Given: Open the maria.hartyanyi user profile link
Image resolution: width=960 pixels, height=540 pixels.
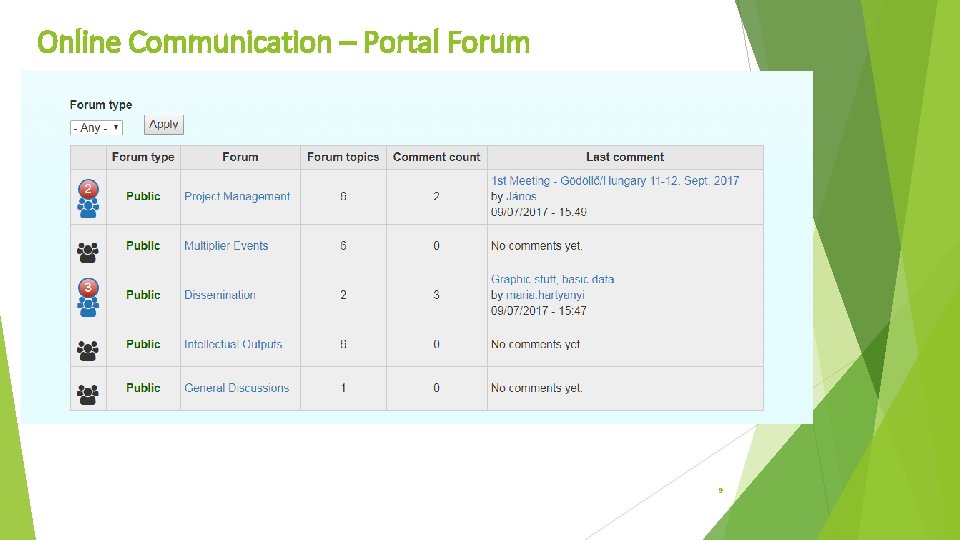Looking at the screenshot, I should pyautogui.click(x=546, y=295).
